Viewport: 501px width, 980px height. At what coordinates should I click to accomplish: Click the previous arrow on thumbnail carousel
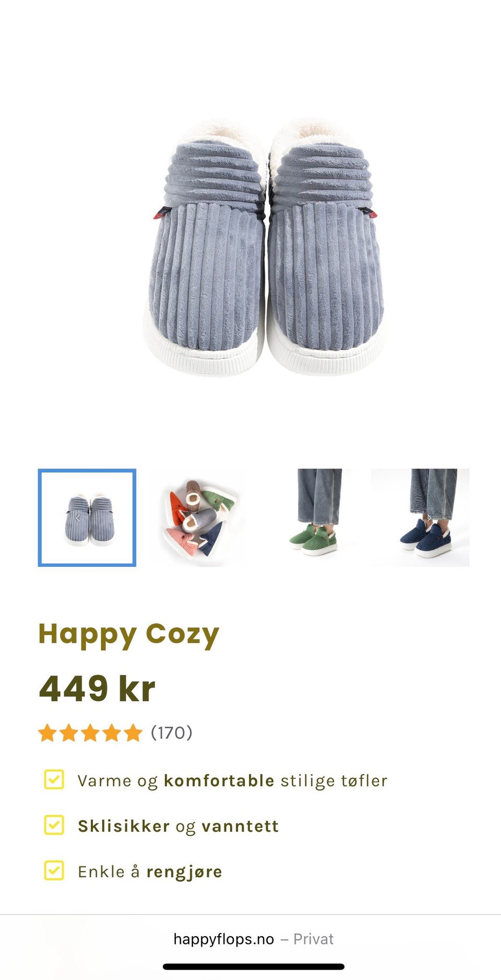point(78,518)
